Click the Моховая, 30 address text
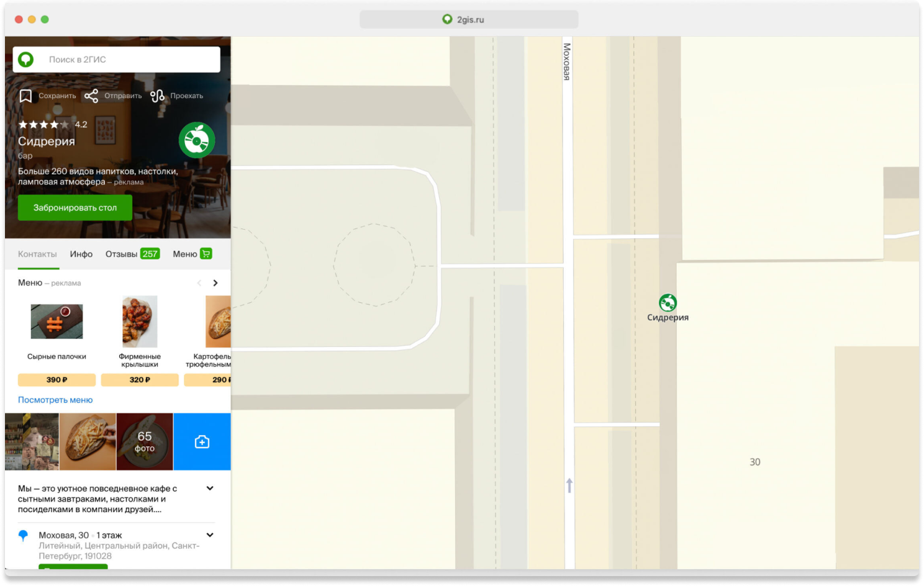This screenshot has height=586, width=924. (x=64, y=535)
